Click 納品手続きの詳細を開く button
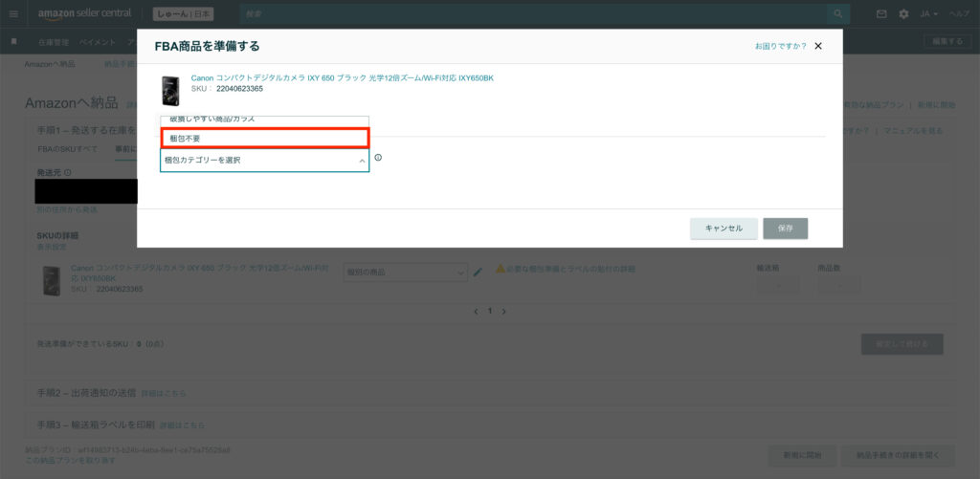The image size is (980, 479). tap(898, 455)
